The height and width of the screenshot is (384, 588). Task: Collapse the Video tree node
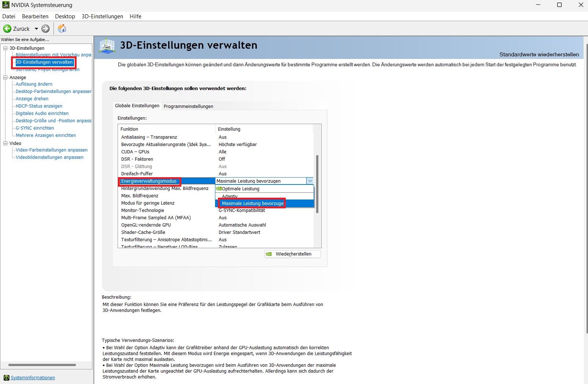coord(5,143)
